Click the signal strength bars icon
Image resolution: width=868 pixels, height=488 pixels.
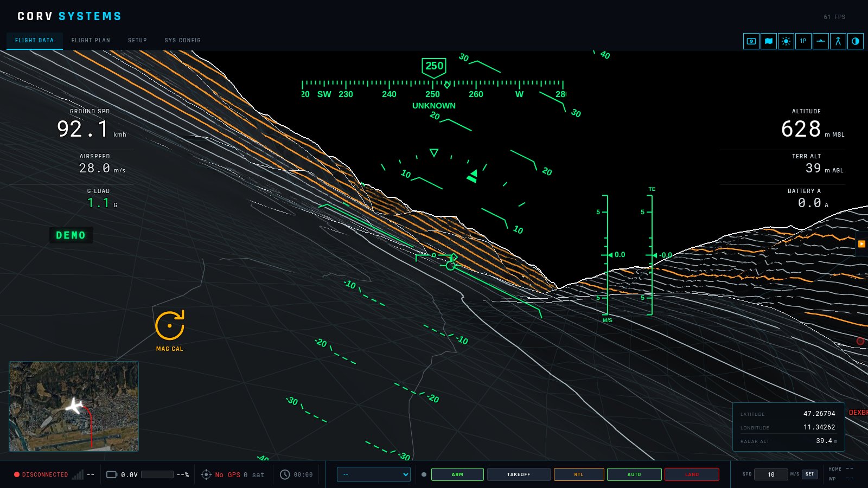coord(78,475)
